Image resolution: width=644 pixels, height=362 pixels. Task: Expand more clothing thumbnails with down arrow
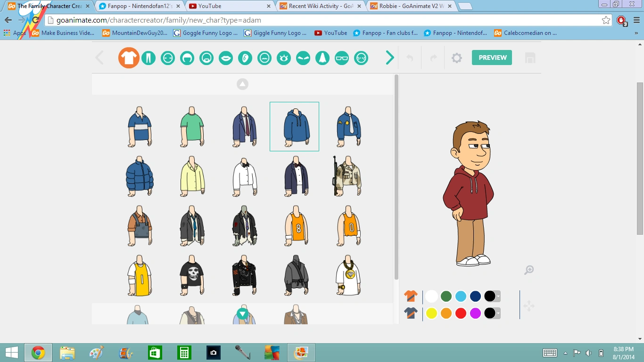click(x=242, y=313)
